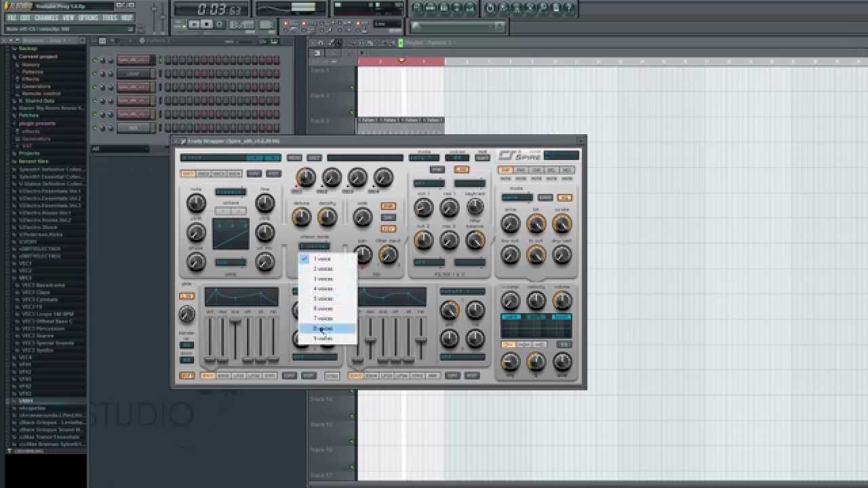Expand the plugin presets folder
The image size is (868, 488).
point(37,123)
